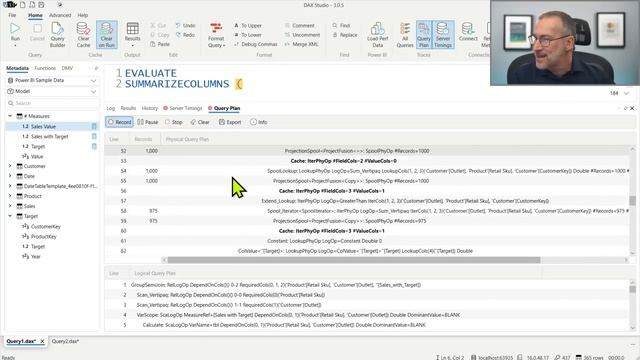Image resolution: width=640 pixels, height=360 pixels.
Task: Toggle Clear on Run option
Action: click(x=107, y=34)
